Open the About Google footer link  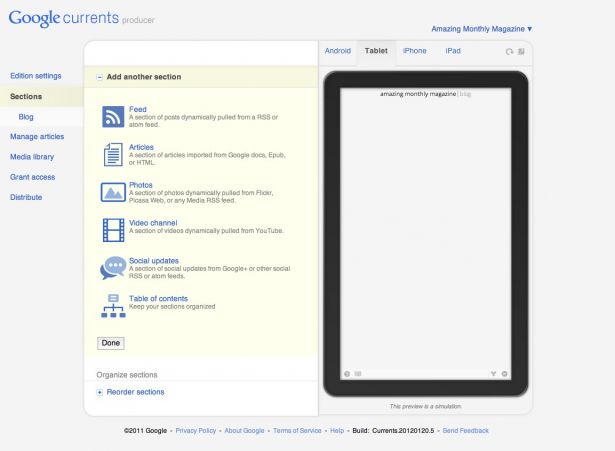(244, 431)
